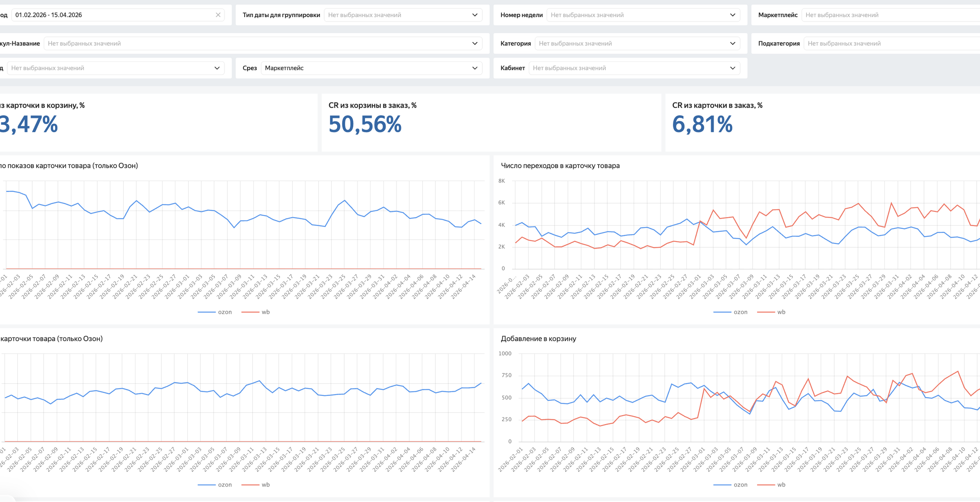Click the KPI value 6,81%
This screenshot has width=980, height=502.
(x=702, y=124)
